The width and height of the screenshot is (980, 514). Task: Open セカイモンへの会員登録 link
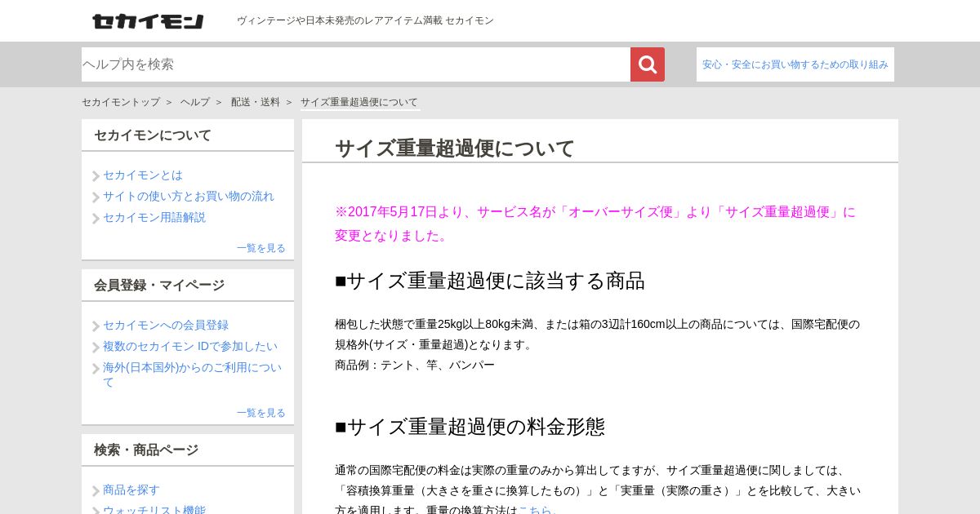[166, 325]
